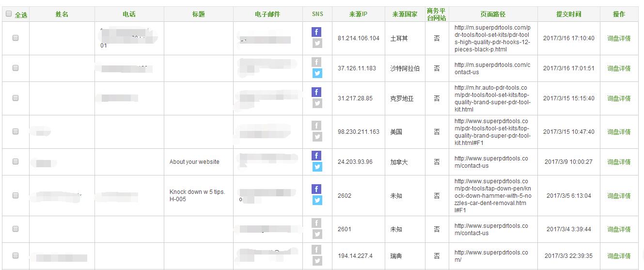Image resolution: width=644 pixels, height=270 pixels.
Task: Click the 来源国家 column header
Action: pos(405,14)
